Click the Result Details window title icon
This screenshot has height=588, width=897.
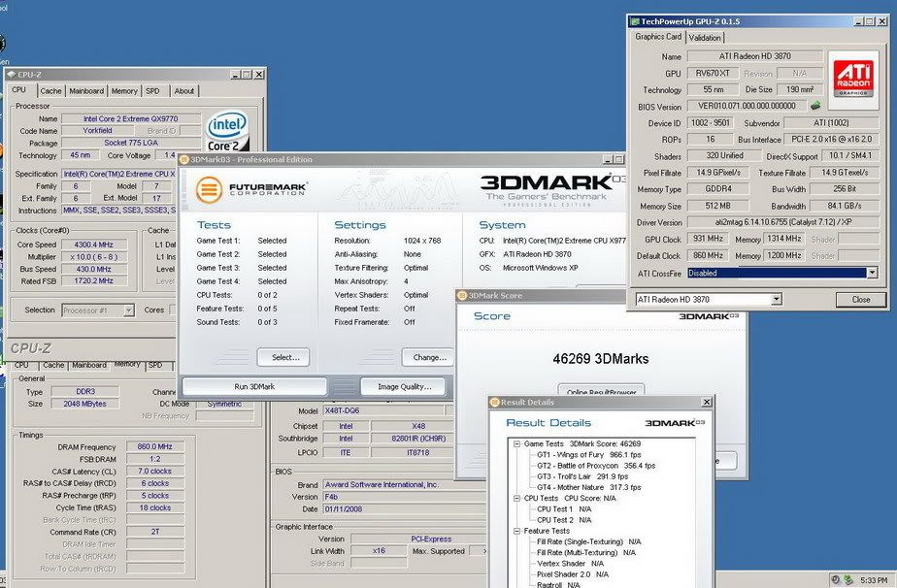click(x=494, y=402)
